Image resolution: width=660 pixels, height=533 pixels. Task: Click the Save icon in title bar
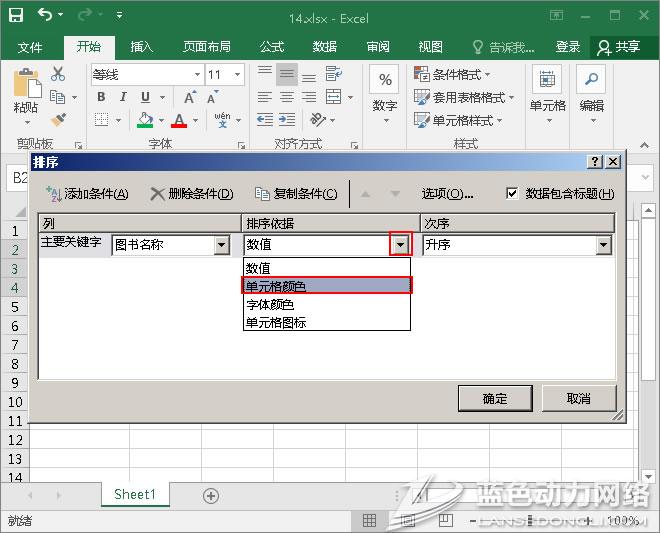16,15
